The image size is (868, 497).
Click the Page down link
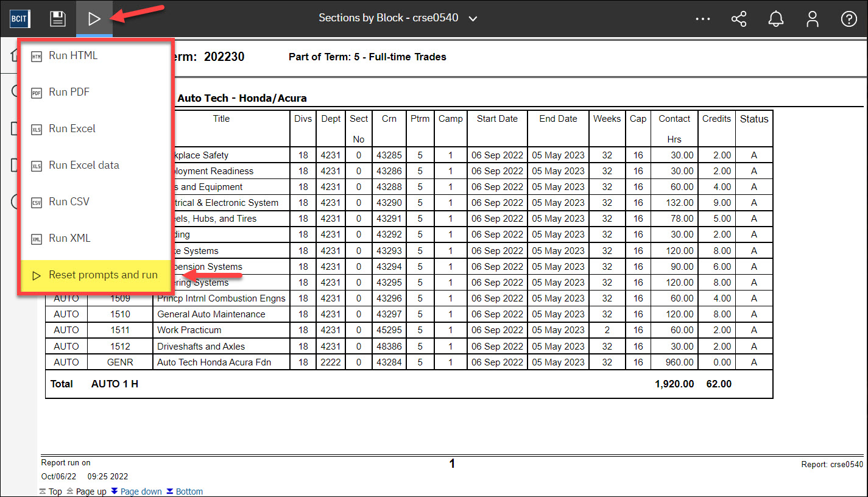tap(141, 492)
